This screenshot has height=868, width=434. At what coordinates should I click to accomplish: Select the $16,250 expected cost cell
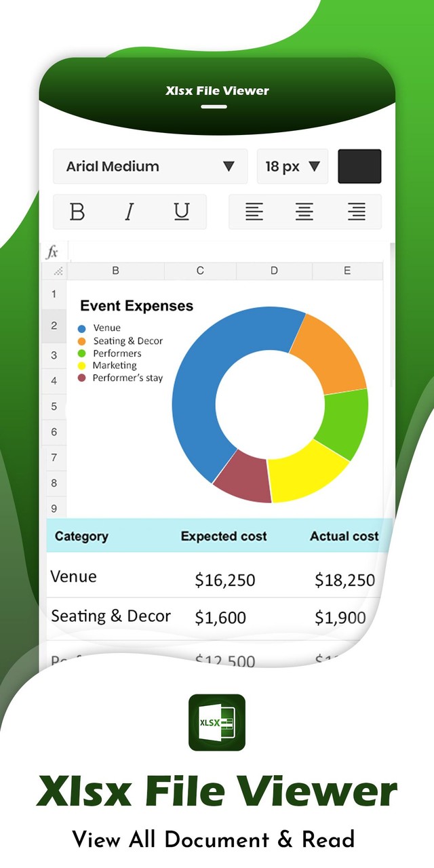(x=224, y=580)
